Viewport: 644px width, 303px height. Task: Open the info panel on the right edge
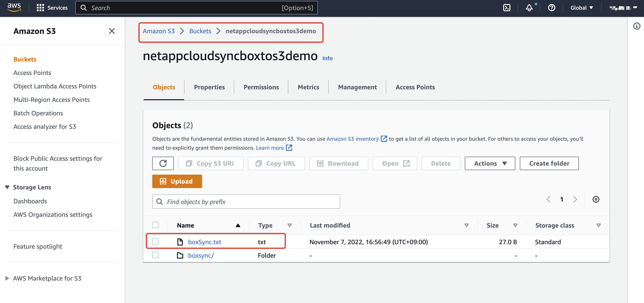tap(637, 26)
